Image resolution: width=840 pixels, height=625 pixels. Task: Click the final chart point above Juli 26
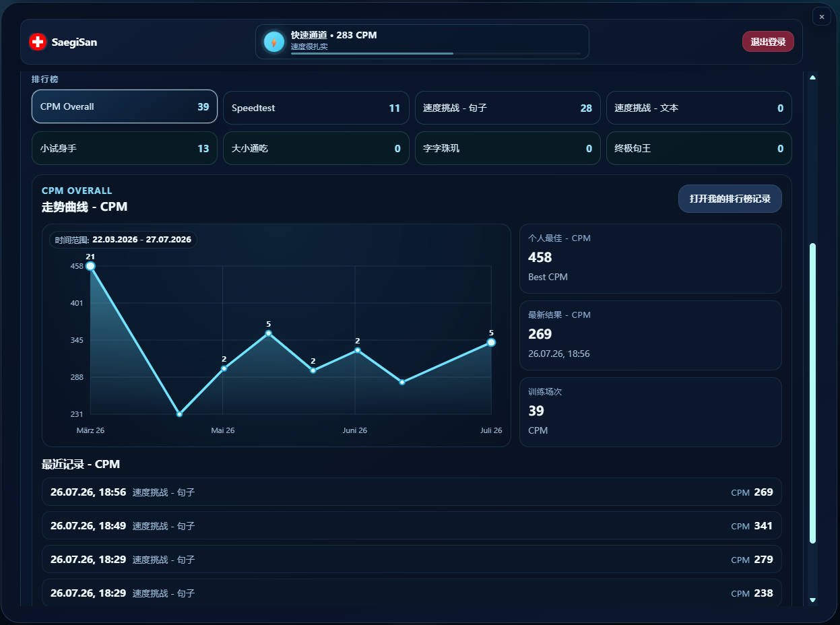pos(491,343)
